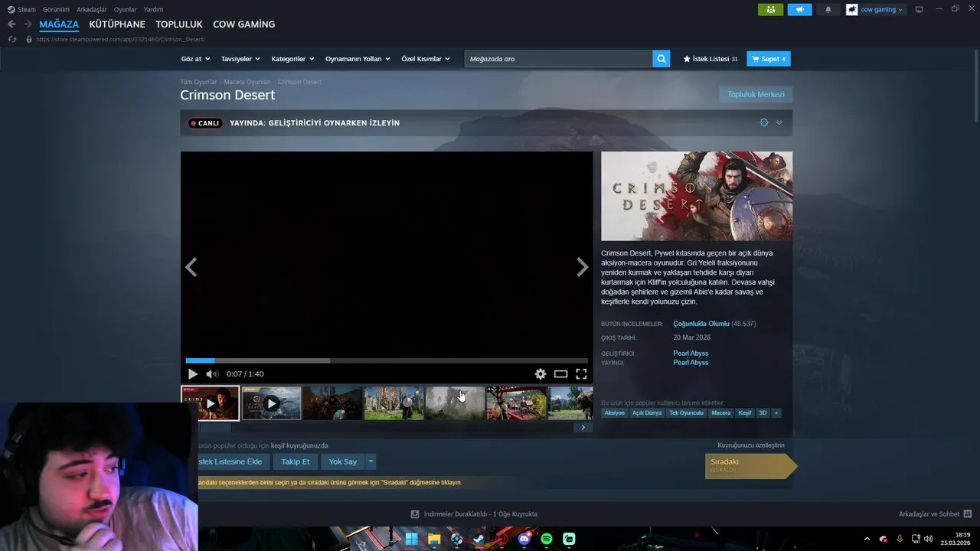Click the Yok Say button
Viewport: 980px width, 551px height.
[x=343, y=461]
